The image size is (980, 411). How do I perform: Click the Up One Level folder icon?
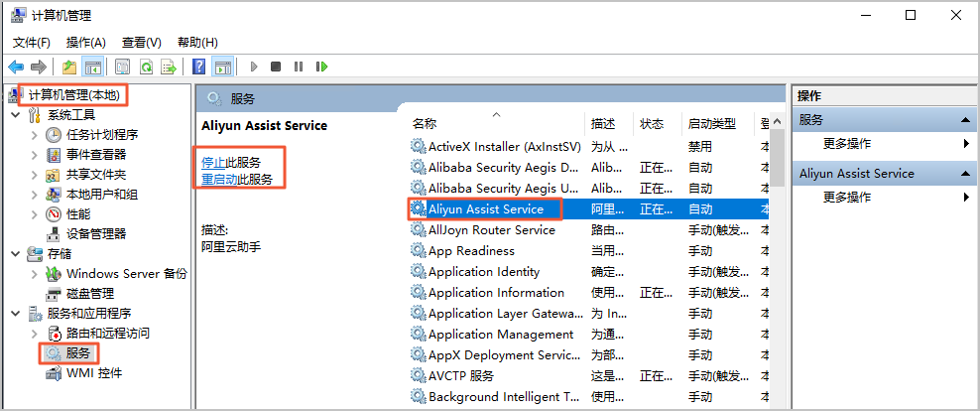pos(68,67)
